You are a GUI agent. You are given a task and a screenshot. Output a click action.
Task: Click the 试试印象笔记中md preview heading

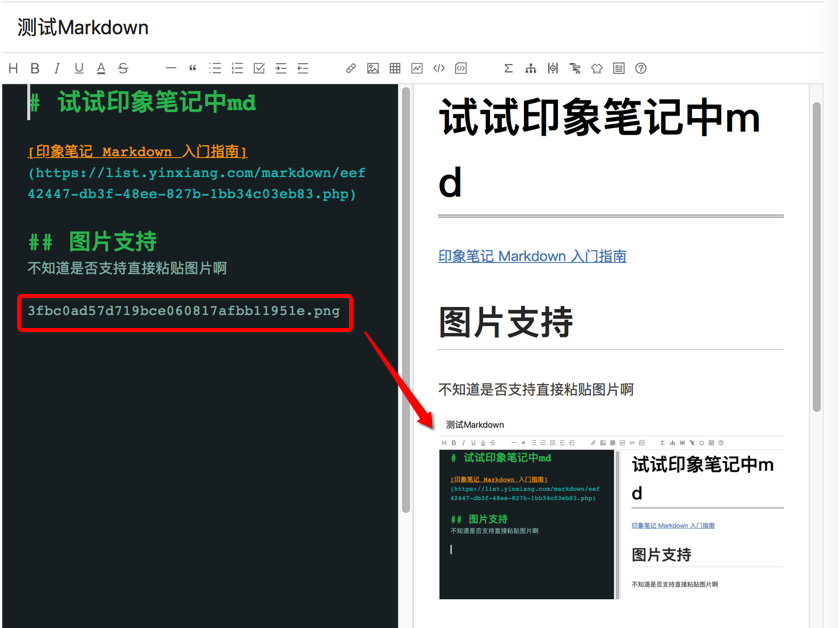599,149
